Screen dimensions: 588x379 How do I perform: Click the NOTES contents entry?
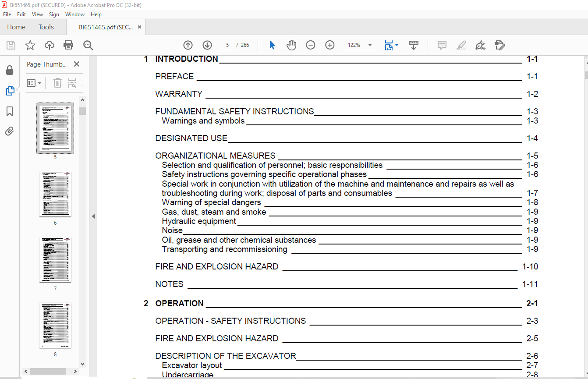point(169,284)
